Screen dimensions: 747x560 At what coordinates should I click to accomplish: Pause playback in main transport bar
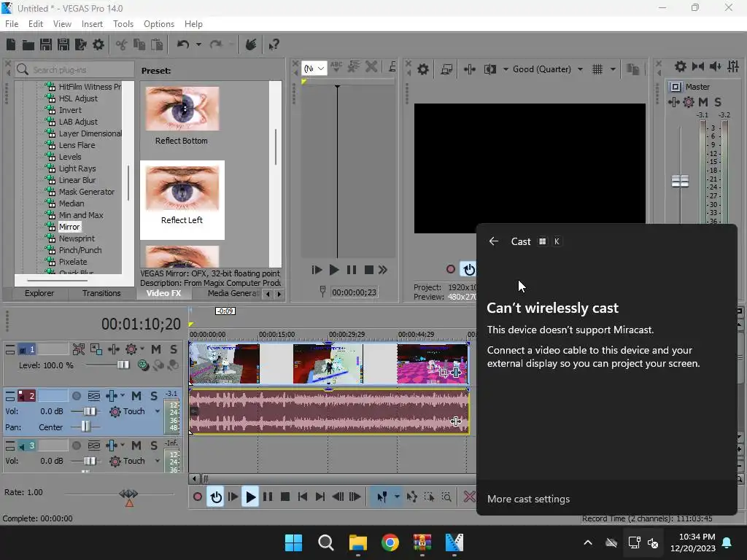point(268,497)
